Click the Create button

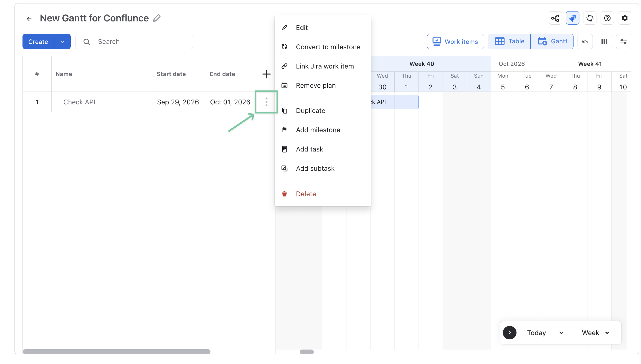click(38, 41)
